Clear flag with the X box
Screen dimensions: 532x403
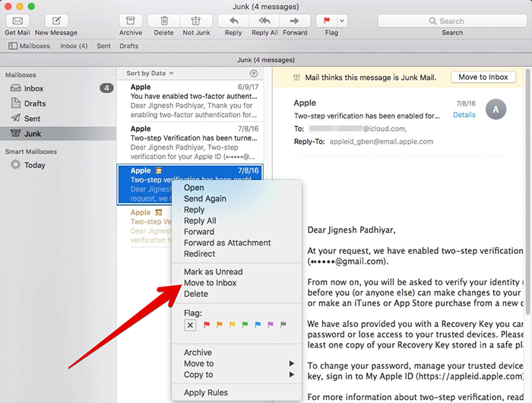(190, 325)
